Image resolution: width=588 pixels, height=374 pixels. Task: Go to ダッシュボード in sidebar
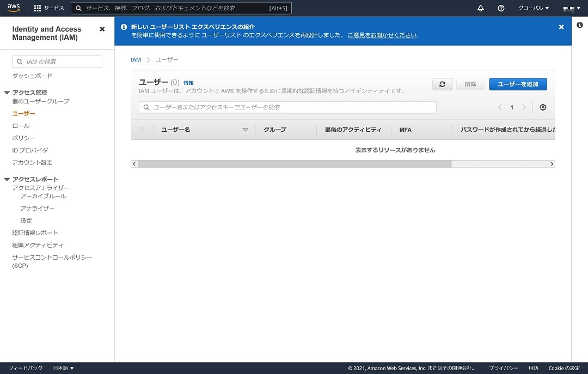pos(32,76)
